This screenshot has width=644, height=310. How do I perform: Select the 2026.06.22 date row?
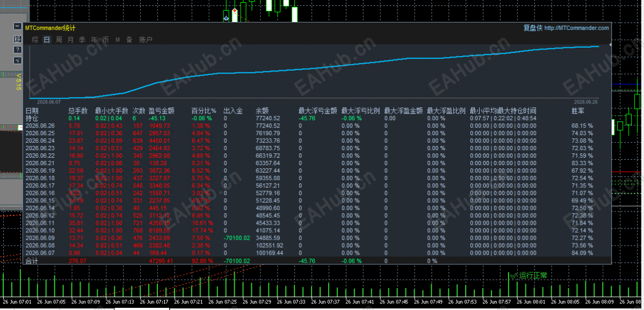click(x=40, y=156)
